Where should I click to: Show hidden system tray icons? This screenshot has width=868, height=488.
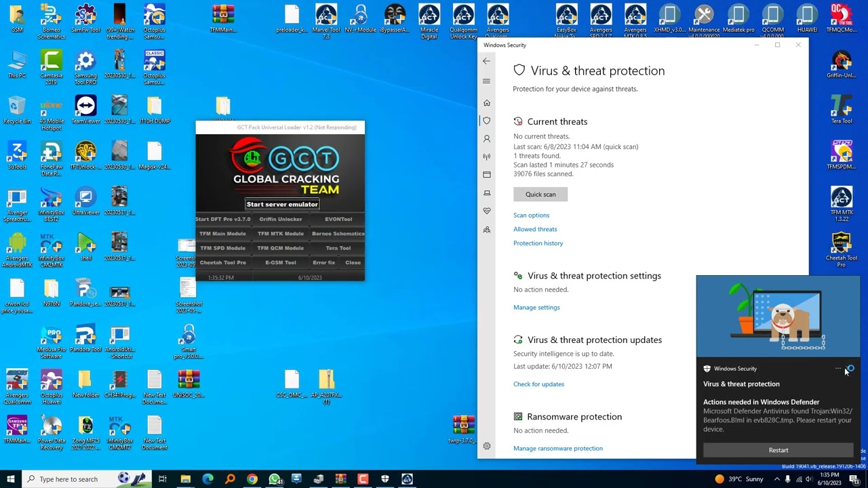coord(777,479)
